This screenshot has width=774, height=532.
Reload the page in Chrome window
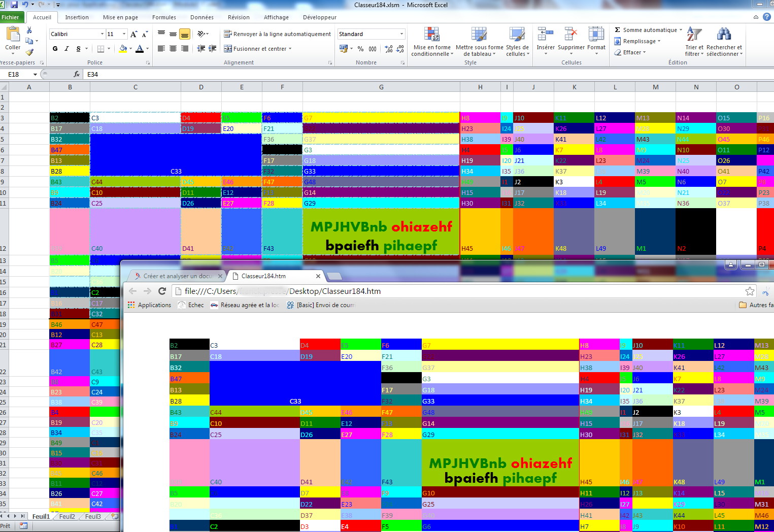[162, 291]
